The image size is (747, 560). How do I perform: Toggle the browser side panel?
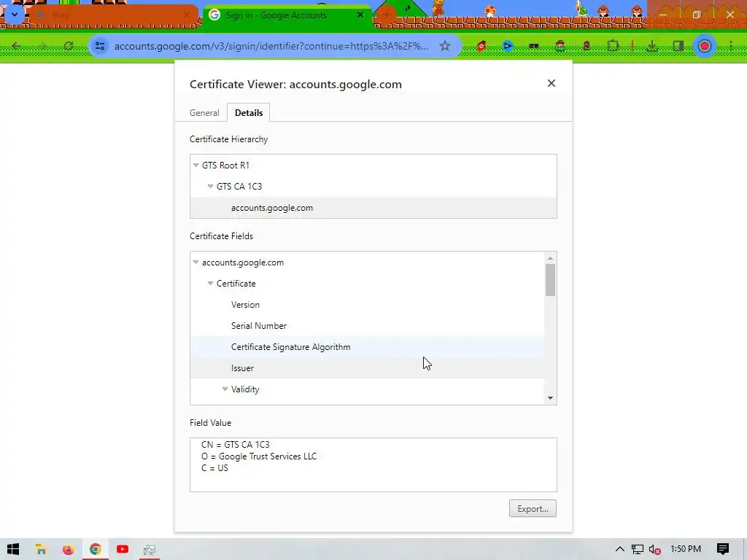point(678,46)
